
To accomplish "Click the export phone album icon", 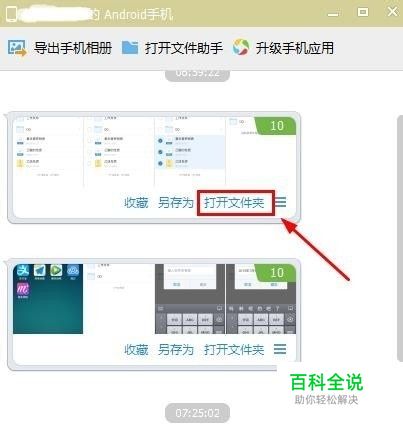I will click(17, 48).
